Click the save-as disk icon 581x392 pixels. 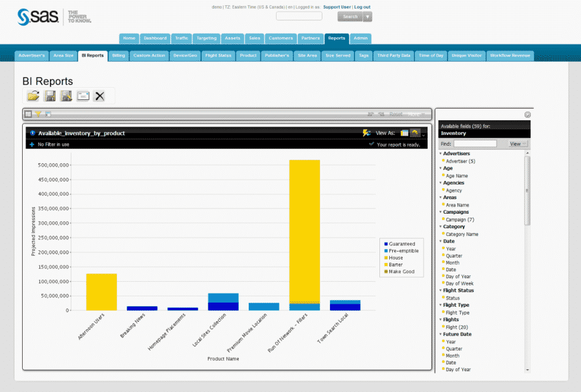pyautogui.click(x=67, y=96)
